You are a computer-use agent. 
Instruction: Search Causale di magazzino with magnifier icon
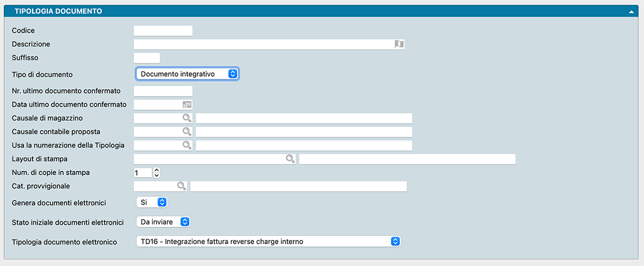coord(187,118)
